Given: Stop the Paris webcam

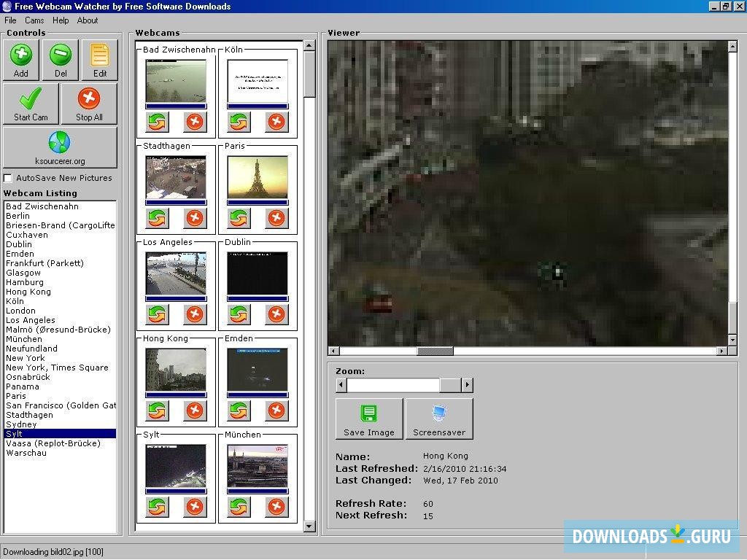Looking at the screenshot, I should click(276, 218).
